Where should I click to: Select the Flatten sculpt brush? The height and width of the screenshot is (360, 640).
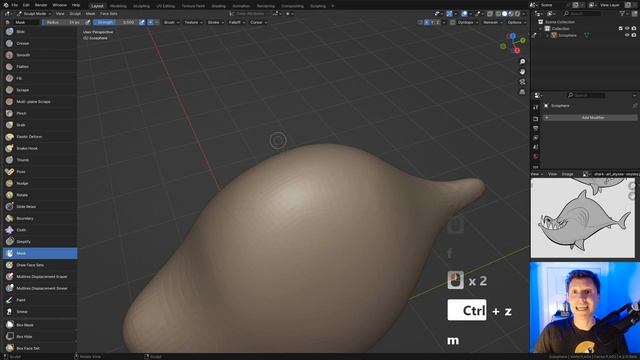[40, 67]
